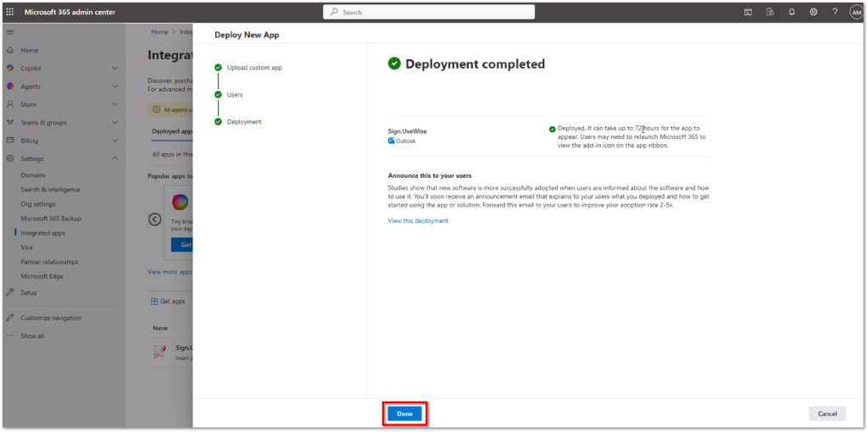The height and width of the screenshot is (432, 868).
Task: Open the View this deployment link
Action: (418, 221)
